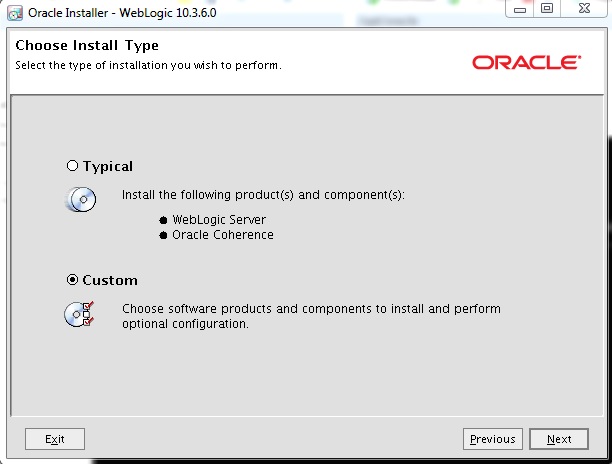This screenshot has width=612, height=464.
Task: Click the red Oracle logo
Action: (526, 62)
